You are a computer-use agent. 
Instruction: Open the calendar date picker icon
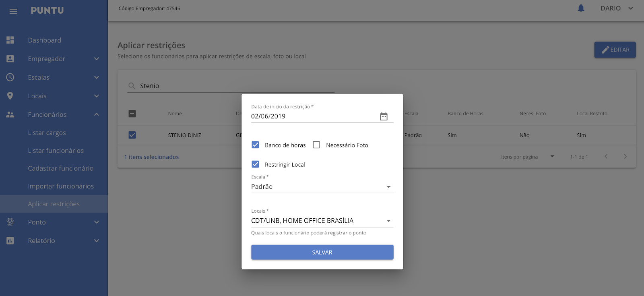pos(384,116)
